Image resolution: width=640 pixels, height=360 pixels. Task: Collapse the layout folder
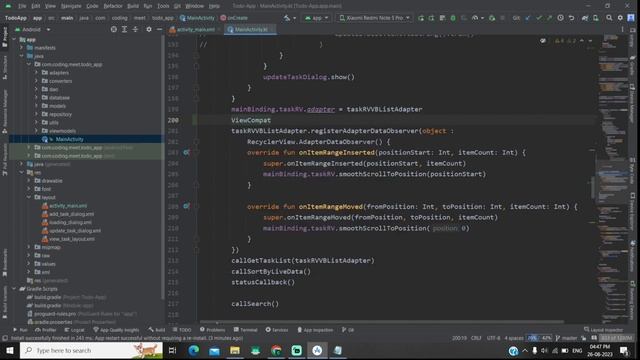[29, 197]
